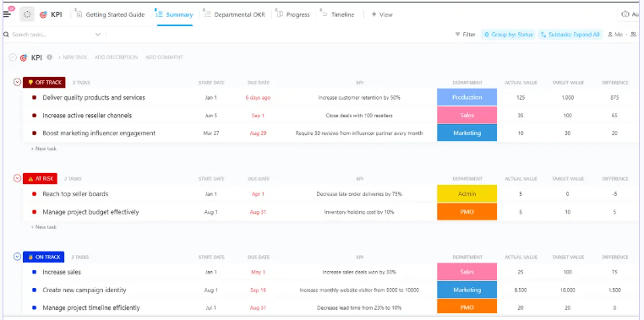Open task Manage project timeline efficiently

tap(91, 307)
